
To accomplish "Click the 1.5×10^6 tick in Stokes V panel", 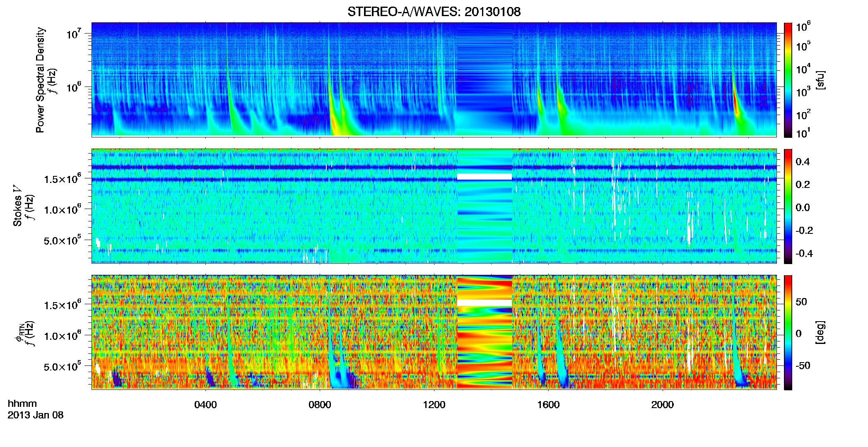I will click(63, 178).
